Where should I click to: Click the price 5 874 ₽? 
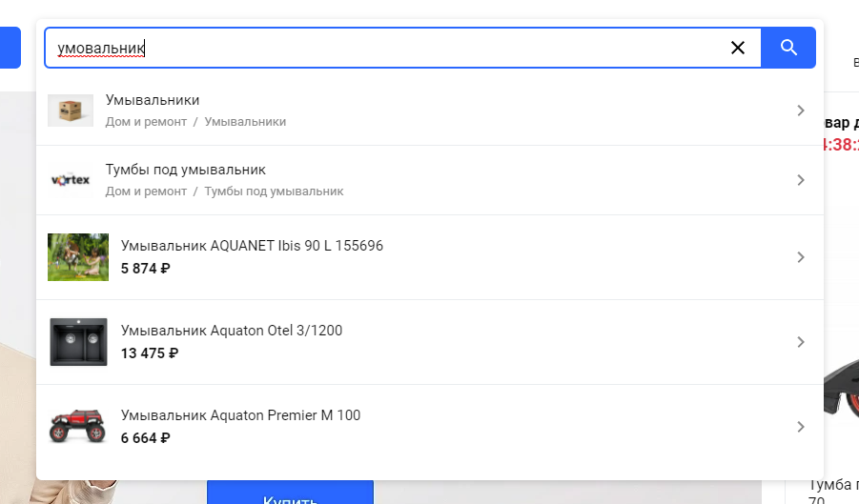point(146,269)
